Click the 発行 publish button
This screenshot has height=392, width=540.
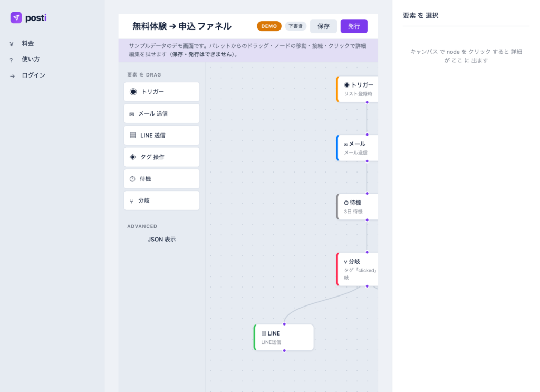coord(354,26)
